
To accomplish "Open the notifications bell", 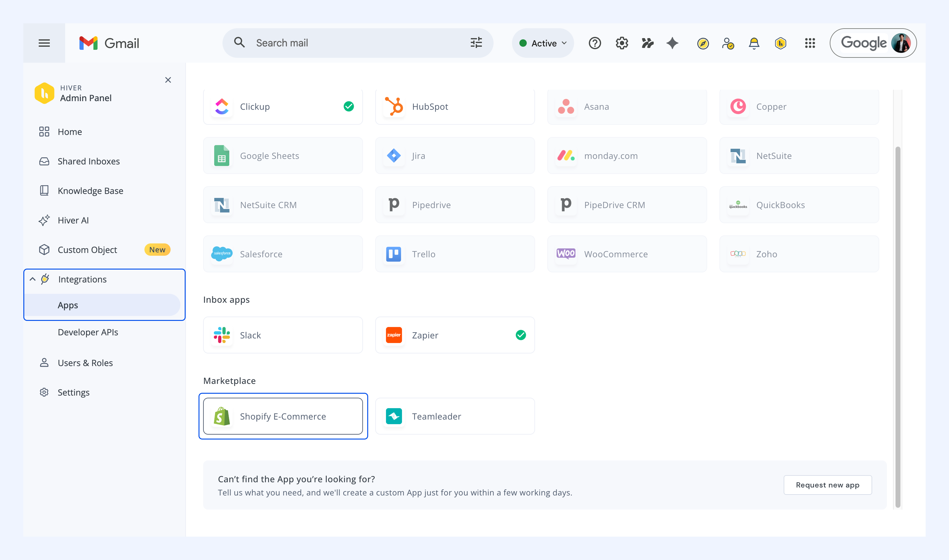I will 754,43.
